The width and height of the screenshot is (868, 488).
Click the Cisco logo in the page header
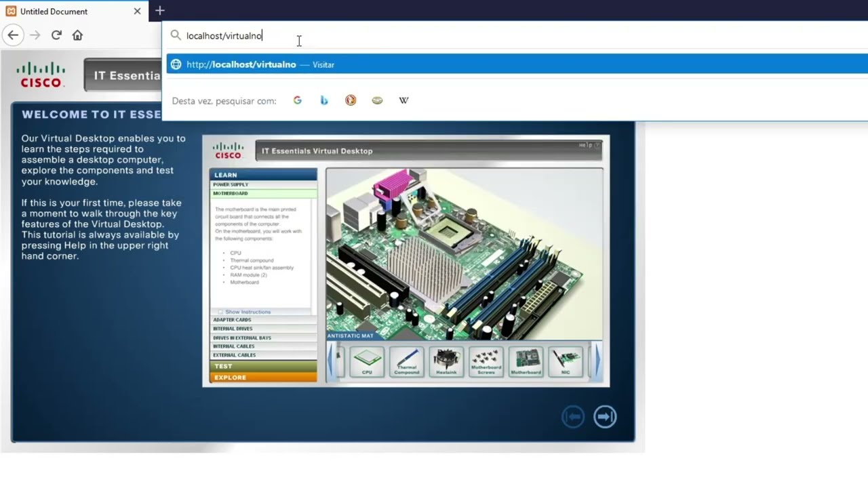[x=41, y=75]
